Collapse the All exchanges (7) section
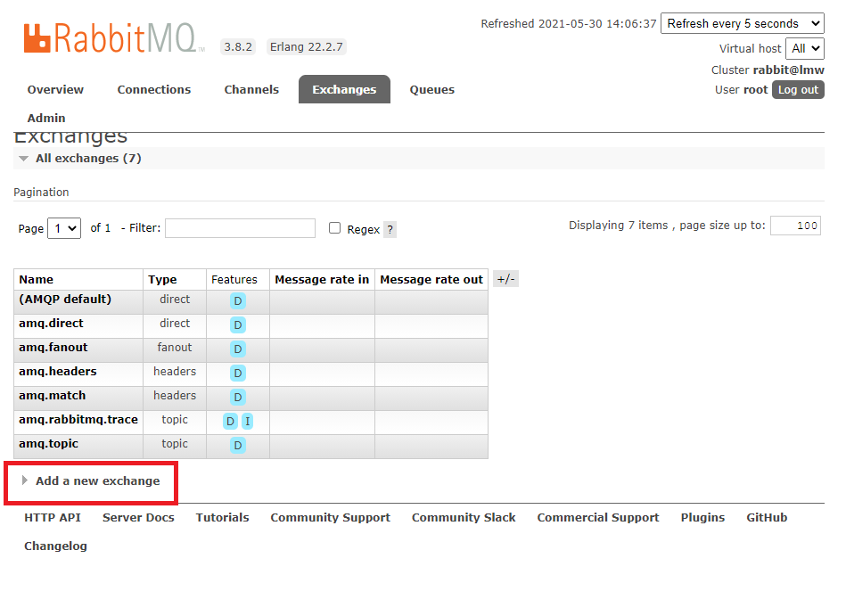 point(88,158)
